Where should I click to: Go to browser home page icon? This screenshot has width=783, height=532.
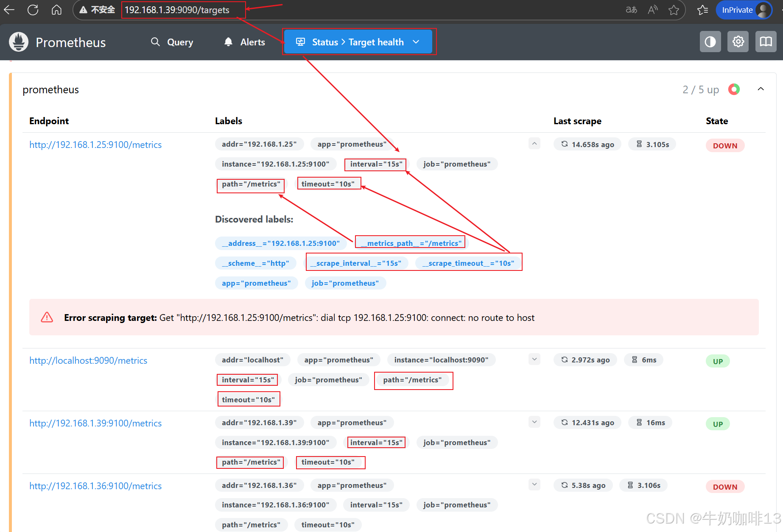click(x=56, y=10)
